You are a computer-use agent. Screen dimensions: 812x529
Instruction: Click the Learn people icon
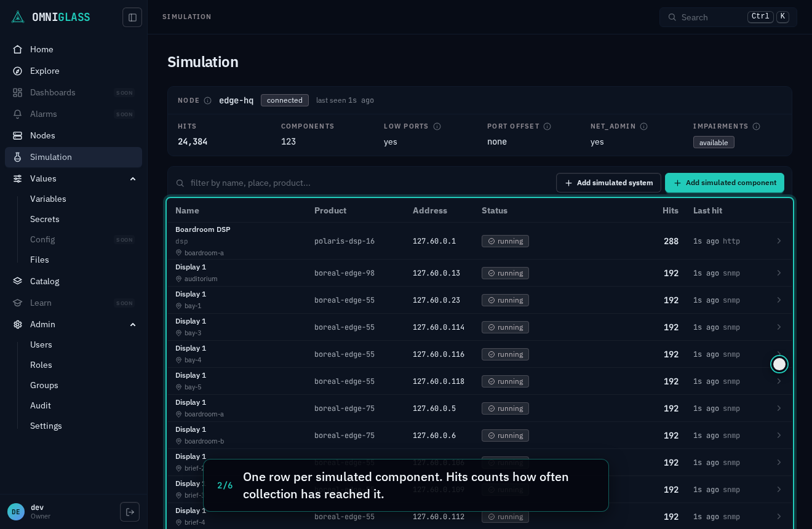point(18,303)
